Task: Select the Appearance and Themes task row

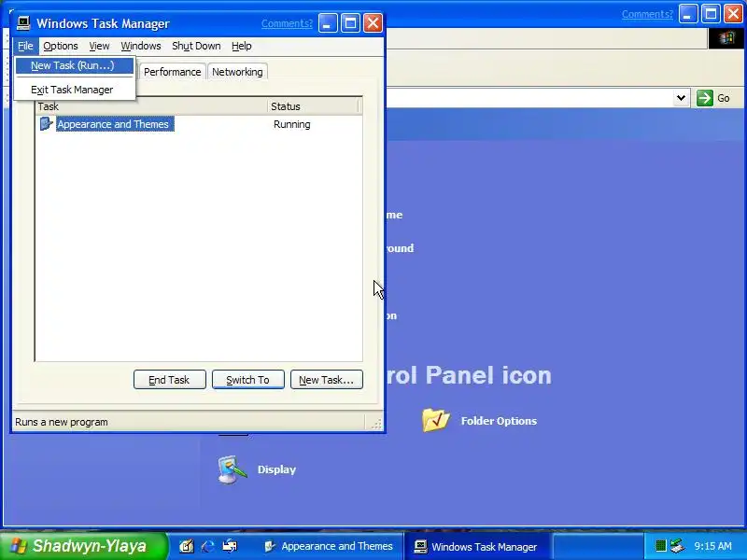Action: tap(199, 124)
